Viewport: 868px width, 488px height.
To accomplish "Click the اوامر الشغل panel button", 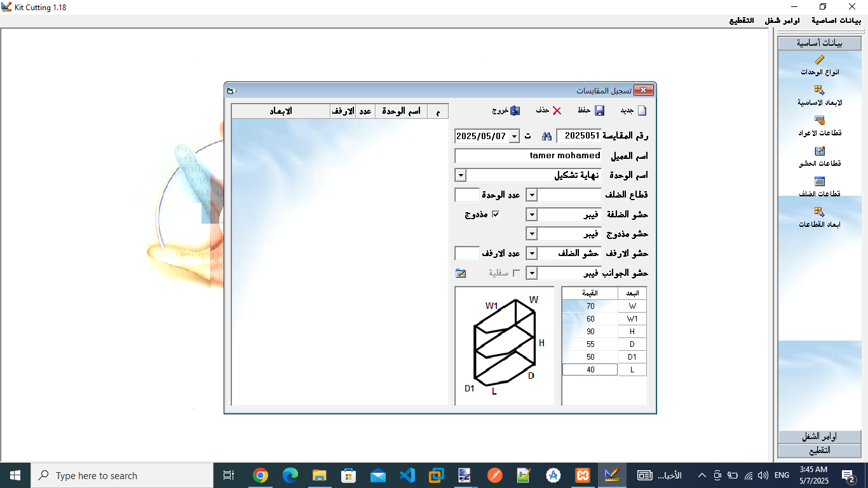I will pos(819,437).
